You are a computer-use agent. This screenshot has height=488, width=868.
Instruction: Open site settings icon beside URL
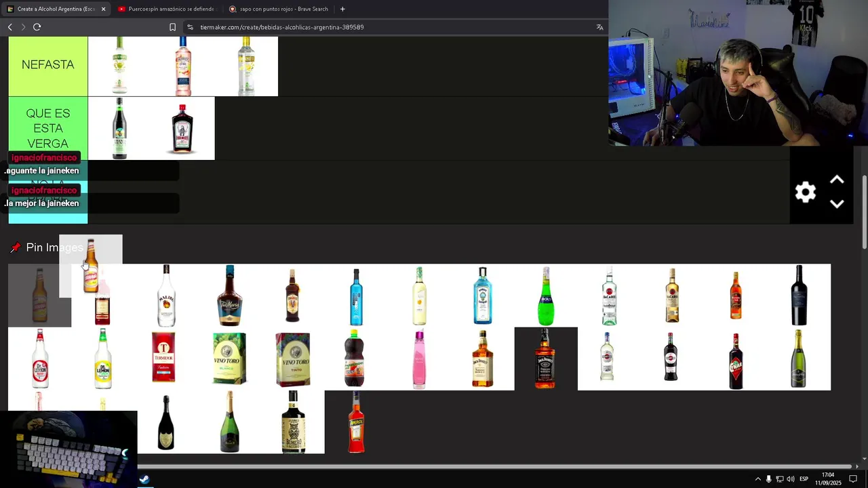(x=190, y=27)
